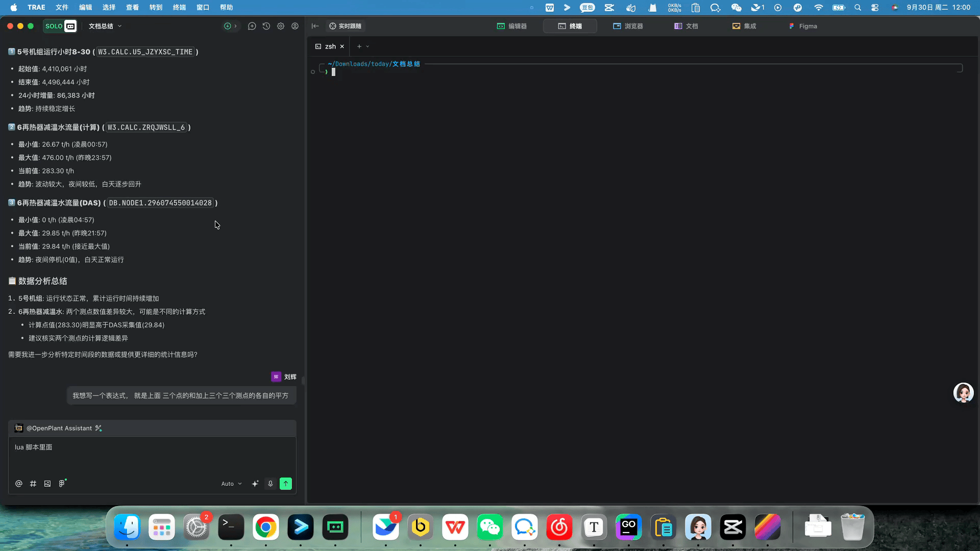This screenshot has height=551, width=980.
Task: Send the message with green arrow
Action: [x=286, y=484]
